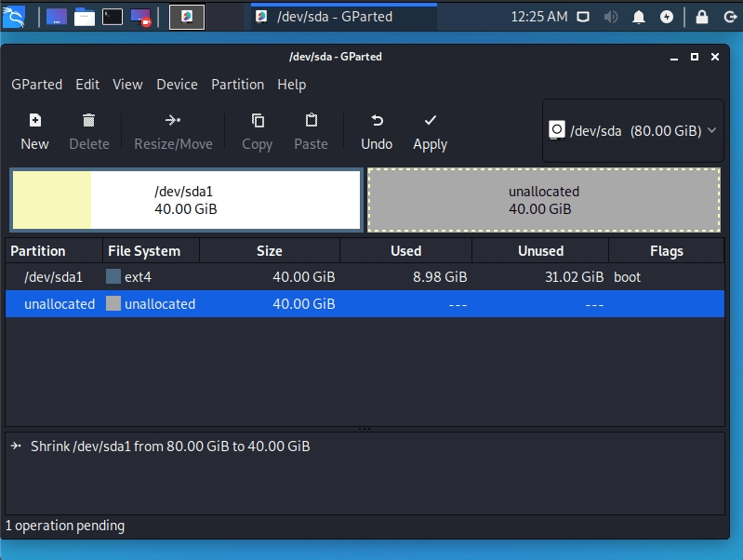Open the Device menu
Viewport: 743px width, 560px height.
(x=177, y=85)
